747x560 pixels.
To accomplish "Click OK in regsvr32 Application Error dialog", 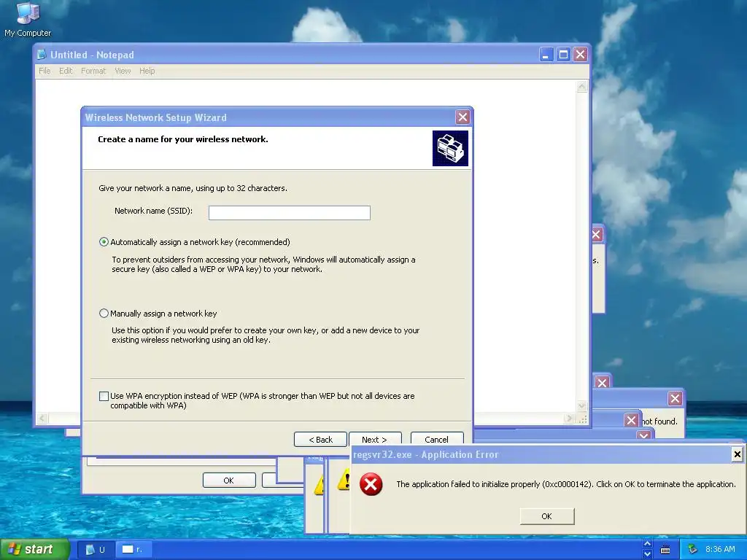I will (x=547, y=516).
